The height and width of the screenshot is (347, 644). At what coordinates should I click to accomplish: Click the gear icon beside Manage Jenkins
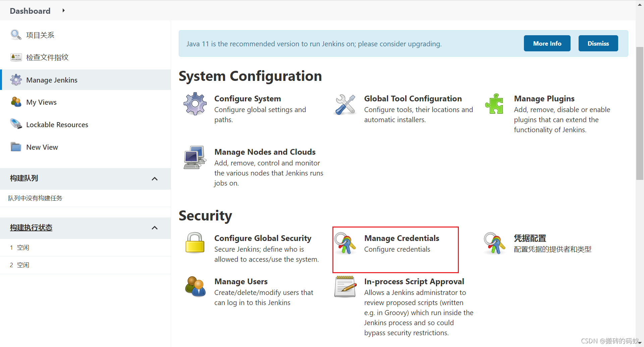tap(16, 80)
